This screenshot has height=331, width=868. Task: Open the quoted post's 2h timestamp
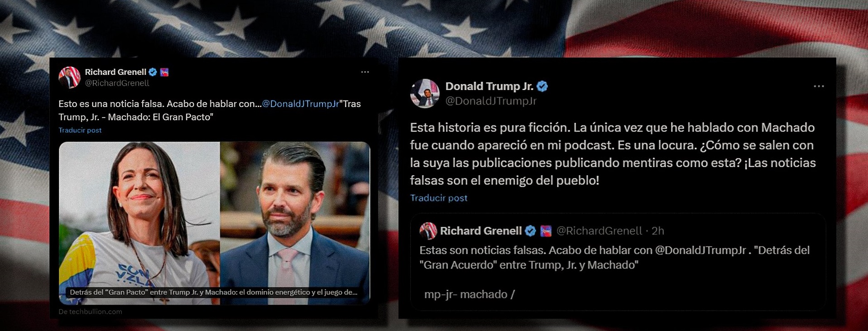pos(658,231)
